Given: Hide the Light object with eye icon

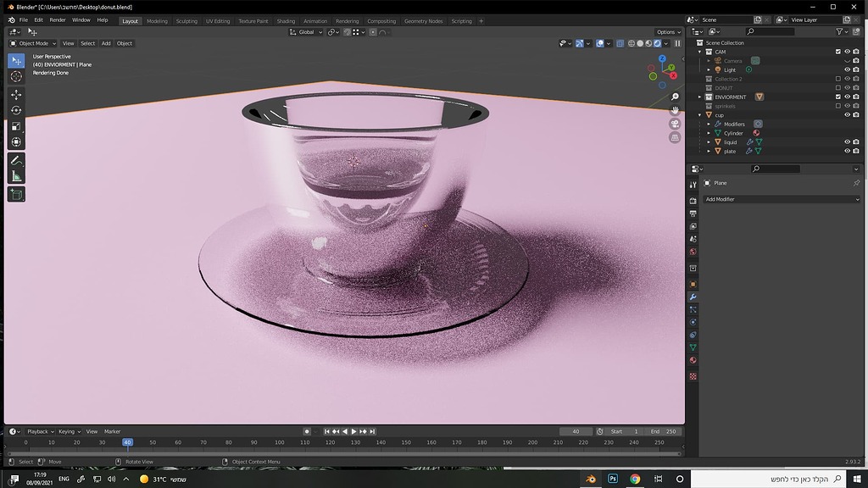Looking at the screenshot, I should 847,69.
